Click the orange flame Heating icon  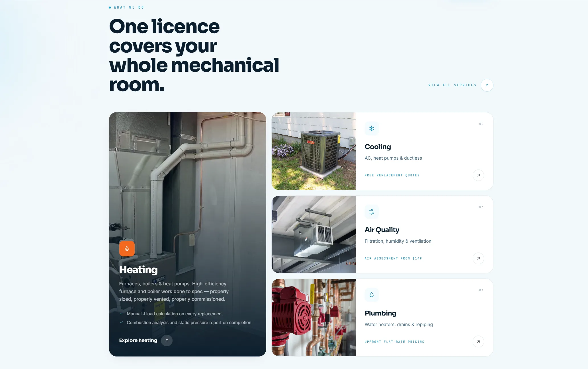127,249
